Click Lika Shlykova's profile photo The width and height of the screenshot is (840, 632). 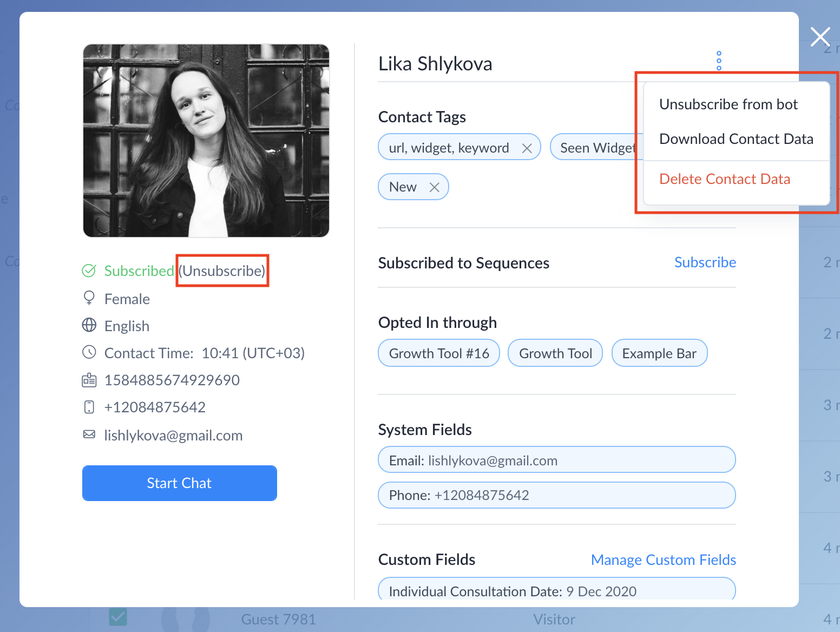(206, 141)
